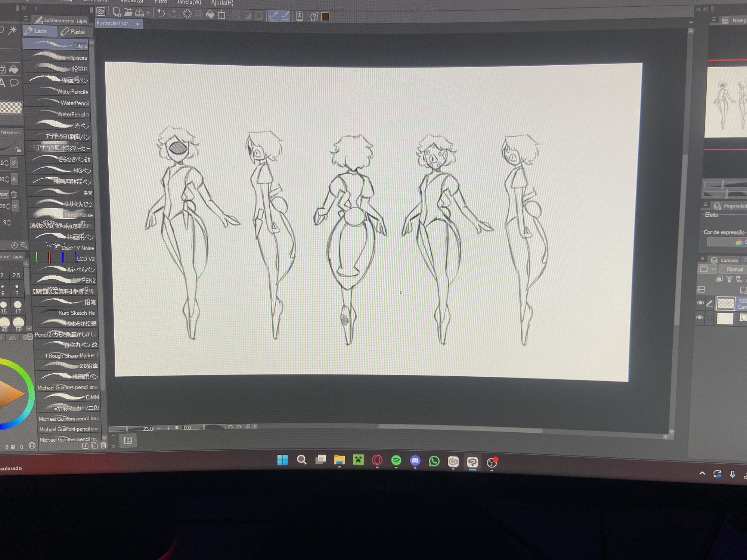Open the Normal blending mode dropdown
Screen dimensions: 747x560
734,269
